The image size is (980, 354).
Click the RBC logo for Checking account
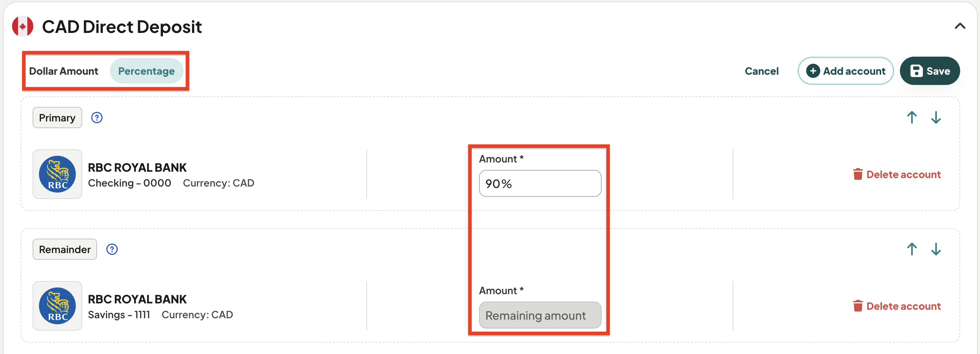point(57,174)
